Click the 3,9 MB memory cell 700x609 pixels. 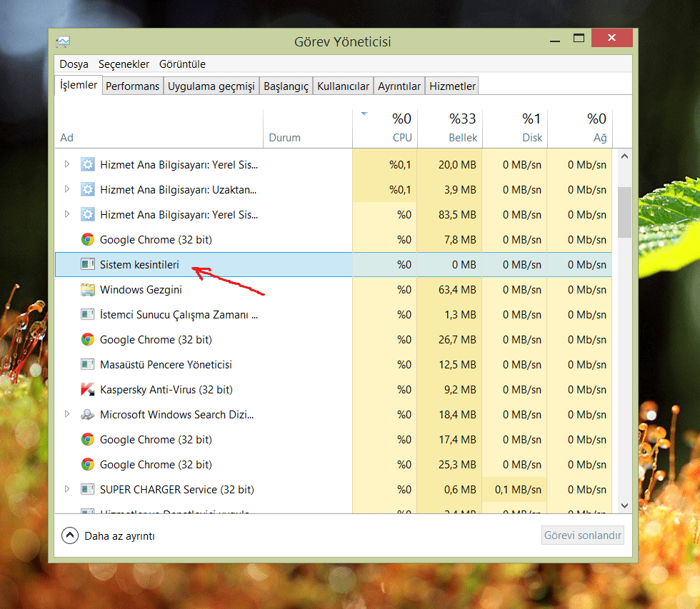(x=450, y=190)
